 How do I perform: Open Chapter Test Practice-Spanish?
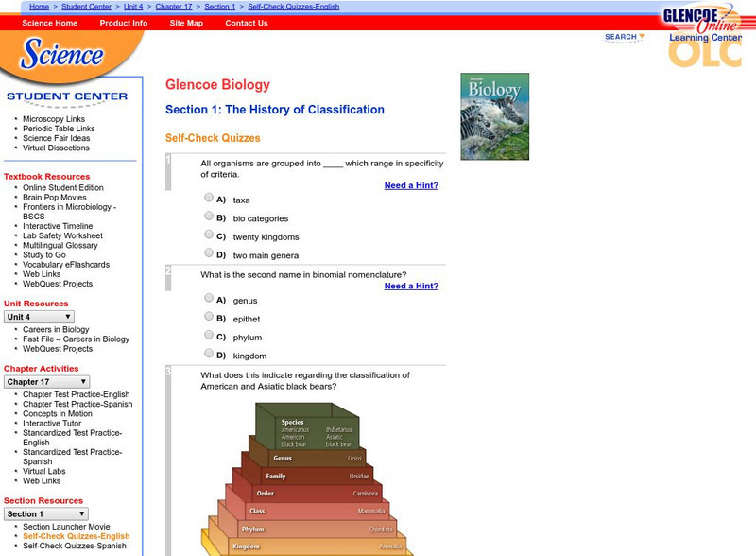[77, 404]
